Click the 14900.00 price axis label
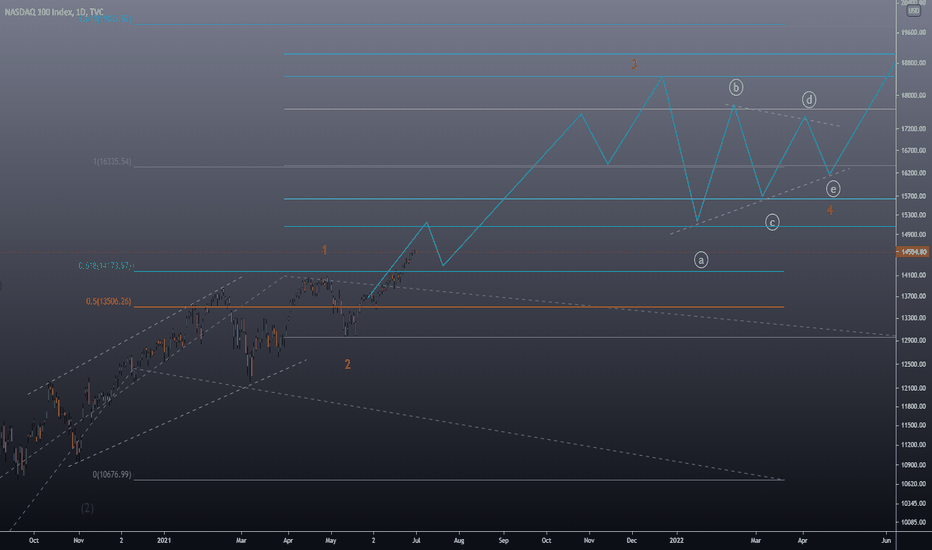The image size is (932, 550). (x=914, y=235)
